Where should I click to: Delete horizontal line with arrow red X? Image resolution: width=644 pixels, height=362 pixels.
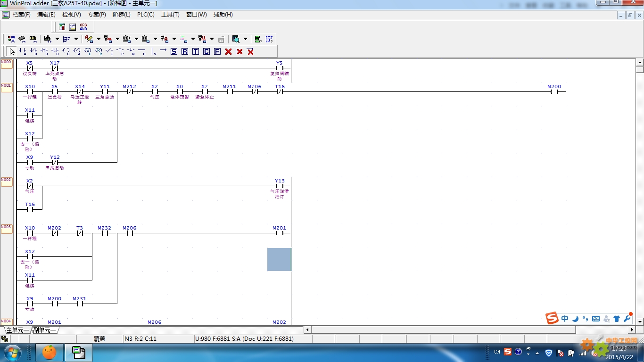pyautogui.click(x=250, y=51)
